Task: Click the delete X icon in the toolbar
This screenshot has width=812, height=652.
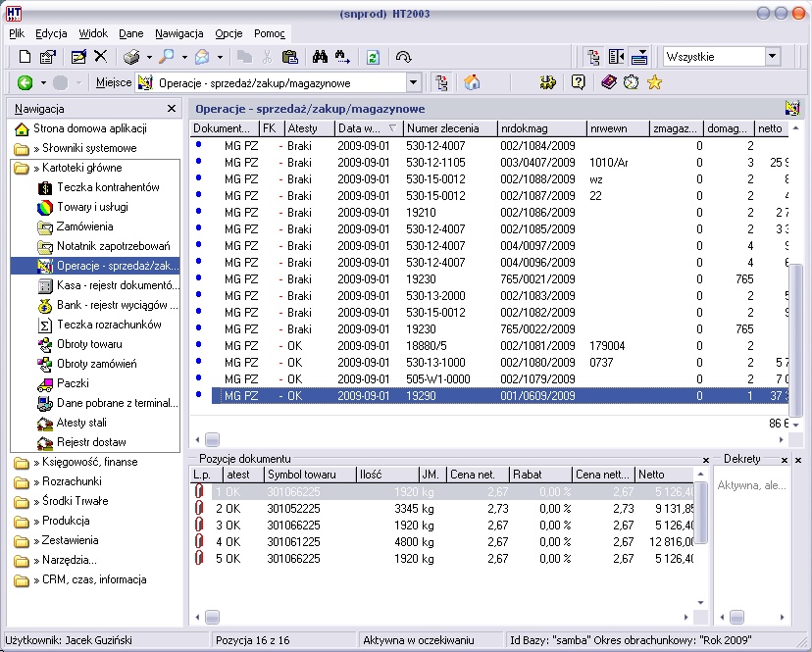Action: point(100,57)
